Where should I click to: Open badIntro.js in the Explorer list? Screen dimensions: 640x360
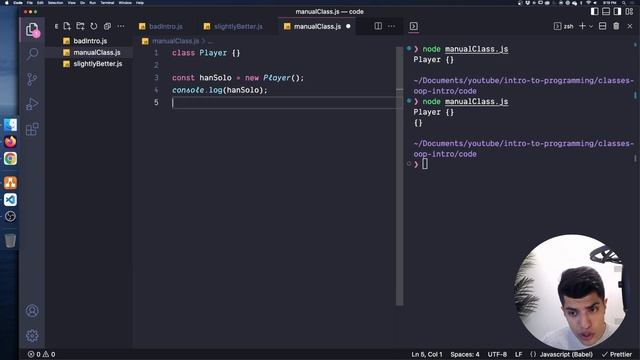90,41
